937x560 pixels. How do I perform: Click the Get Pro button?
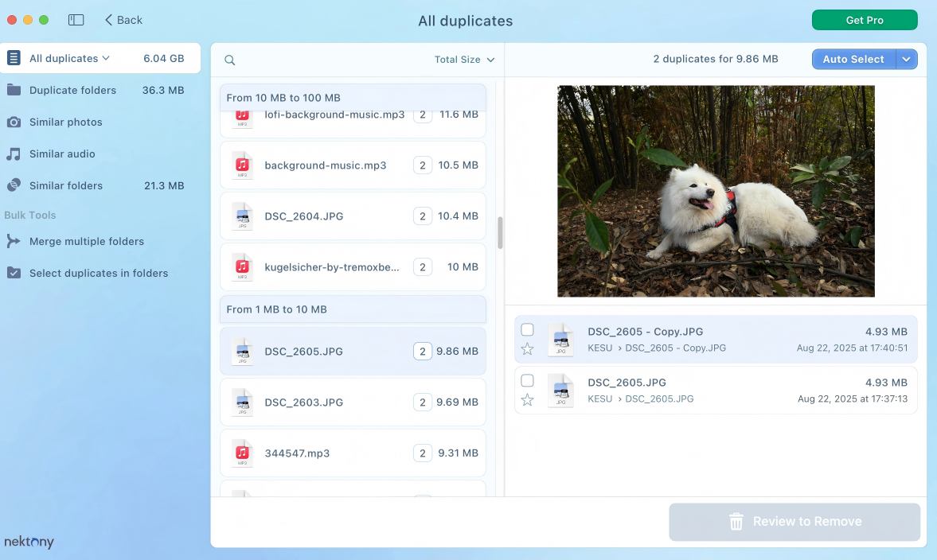(x=865, y=19)
